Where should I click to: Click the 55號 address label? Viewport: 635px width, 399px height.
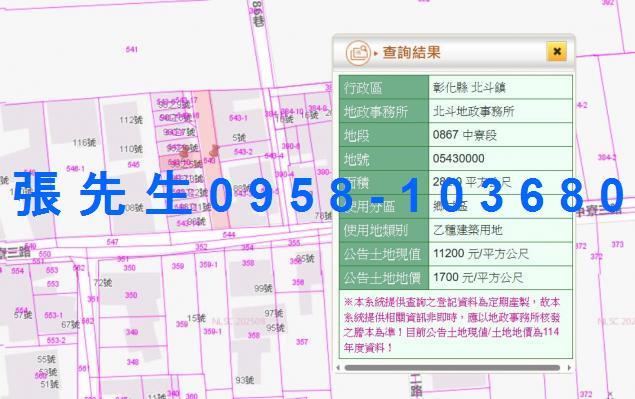(46, 359)
